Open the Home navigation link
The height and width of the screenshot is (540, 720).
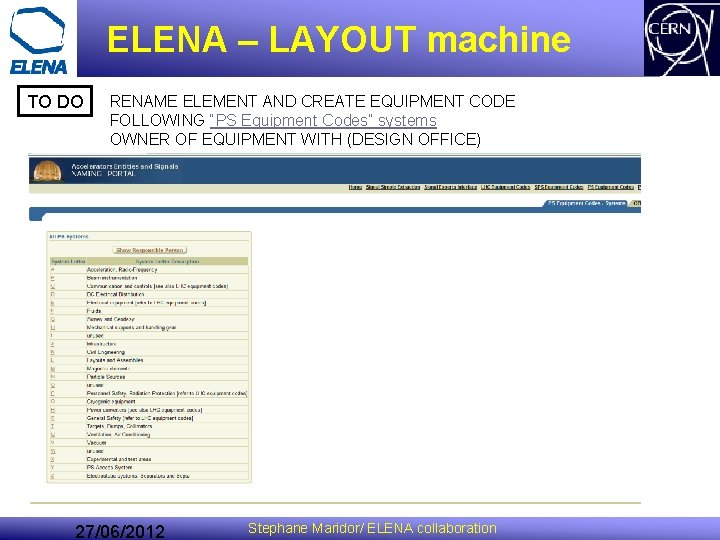pos(355,187)
